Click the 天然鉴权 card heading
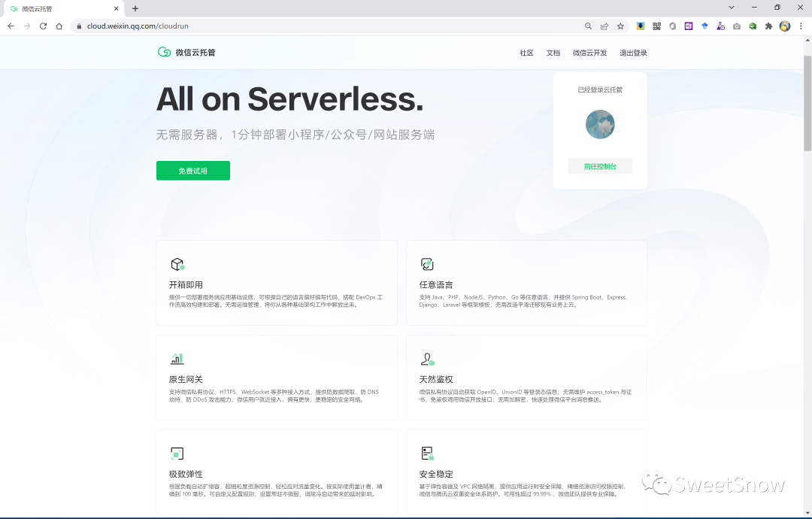The width and height of the screenshot is (812, 519). (x=436, y=380)
